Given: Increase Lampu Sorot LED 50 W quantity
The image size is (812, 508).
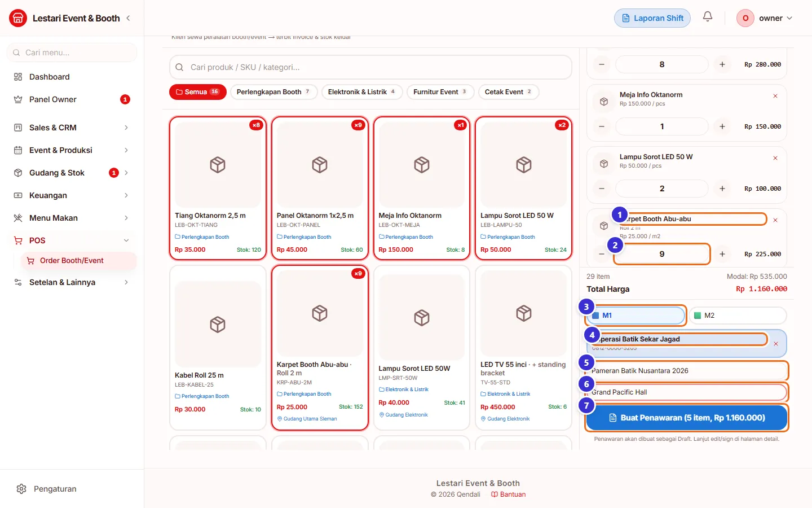Looking at the screenshot, I should (722, 189).
